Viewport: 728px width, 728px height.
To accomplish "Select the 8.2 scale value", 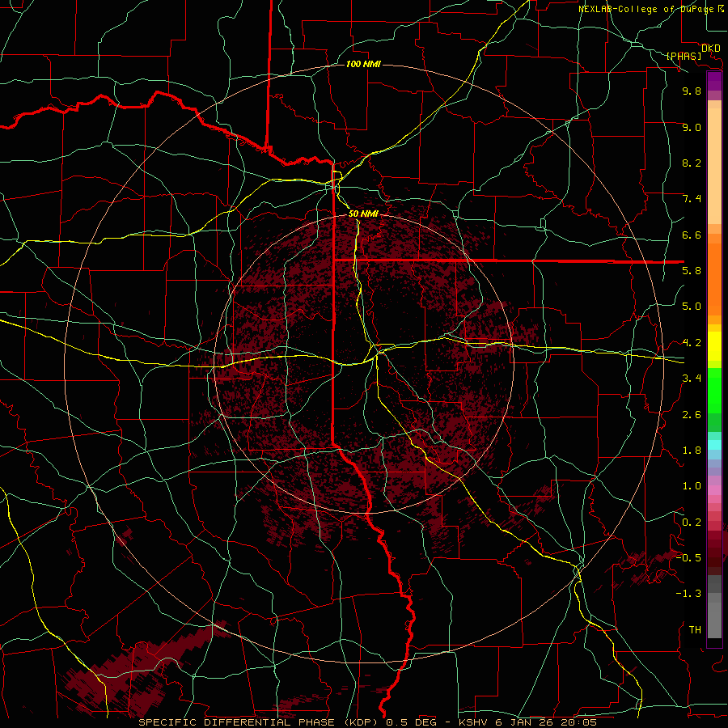I will (692, 163).
